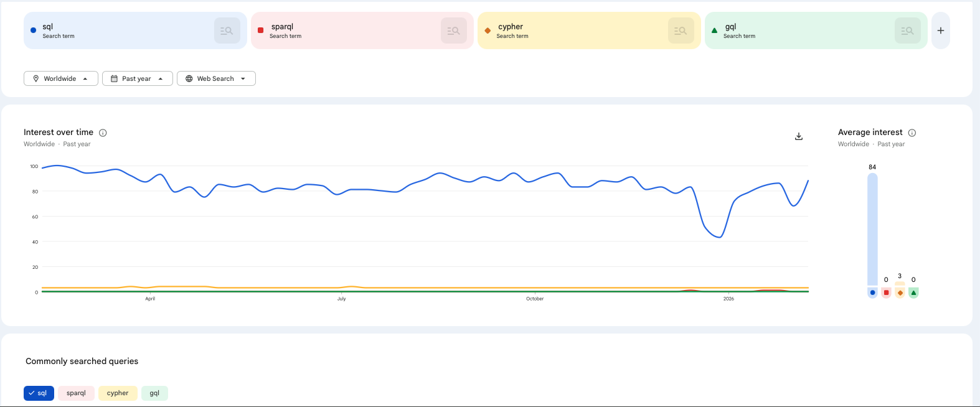
Task: Select the sparql query chip
Action: pos(76,393)
